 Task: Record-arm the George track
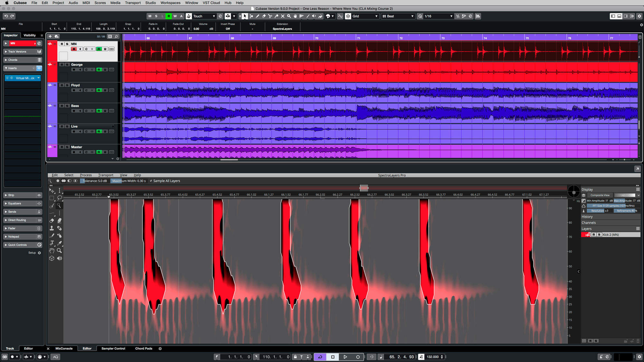click(74, 70)
